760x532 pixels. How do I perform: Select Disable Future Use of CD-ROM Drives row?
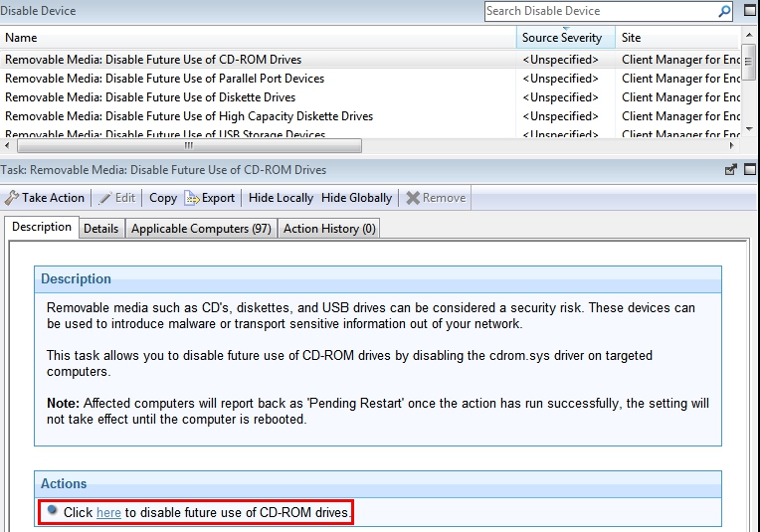[x=370, y=59]
